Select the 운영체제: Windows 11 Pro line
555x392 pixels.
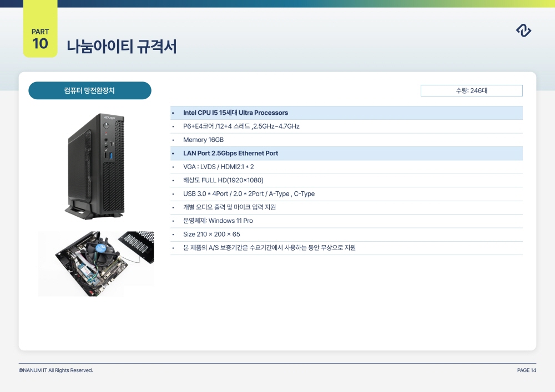coord(218,221)
